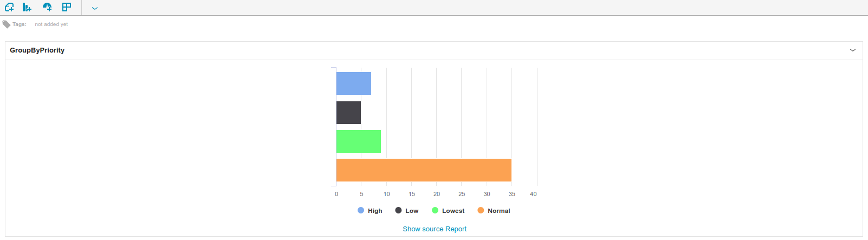The height and width of the screenshot is (240, 868).
Task: Click the 'not added yet' tags field
Action: [x=51, y=24]
